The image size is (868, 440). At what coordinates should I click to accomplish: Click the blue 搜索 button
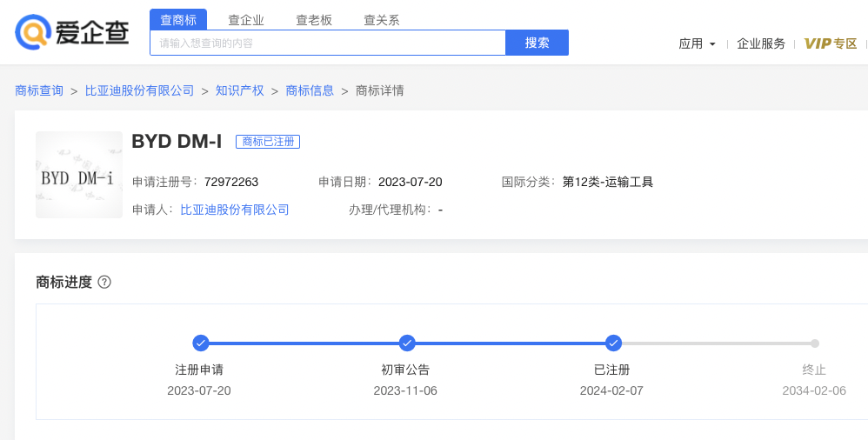click(x=537, y=43)
